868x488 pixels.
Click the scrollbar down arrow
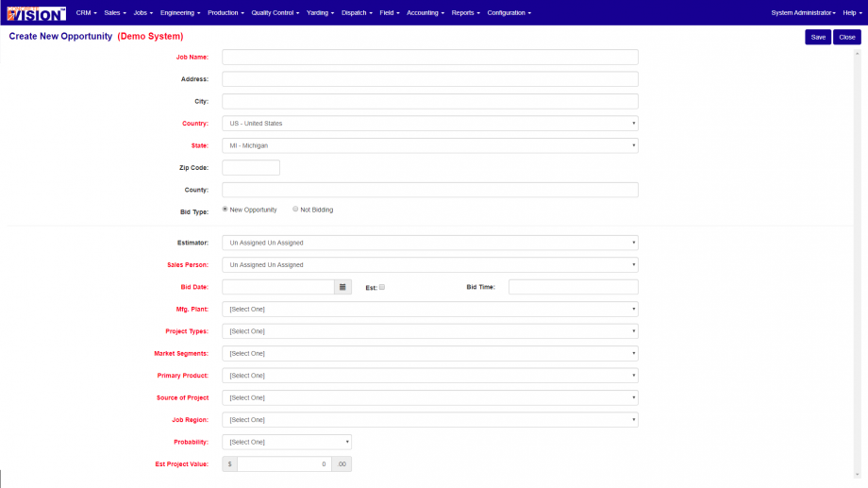[857, 475]
